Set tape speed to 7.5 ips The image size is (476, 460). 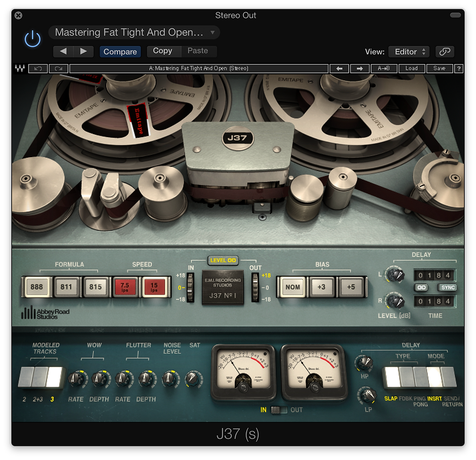coord(125,287)
